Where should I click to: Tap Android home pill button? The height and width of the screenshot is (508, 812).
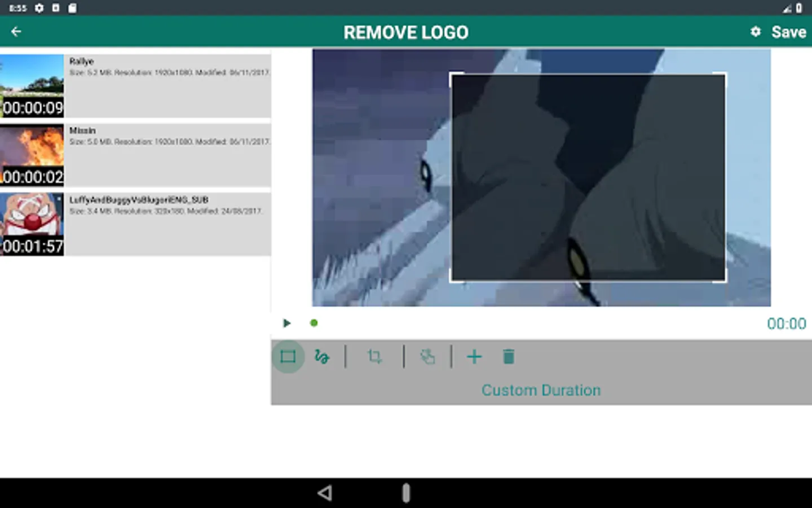coord(405,493)
